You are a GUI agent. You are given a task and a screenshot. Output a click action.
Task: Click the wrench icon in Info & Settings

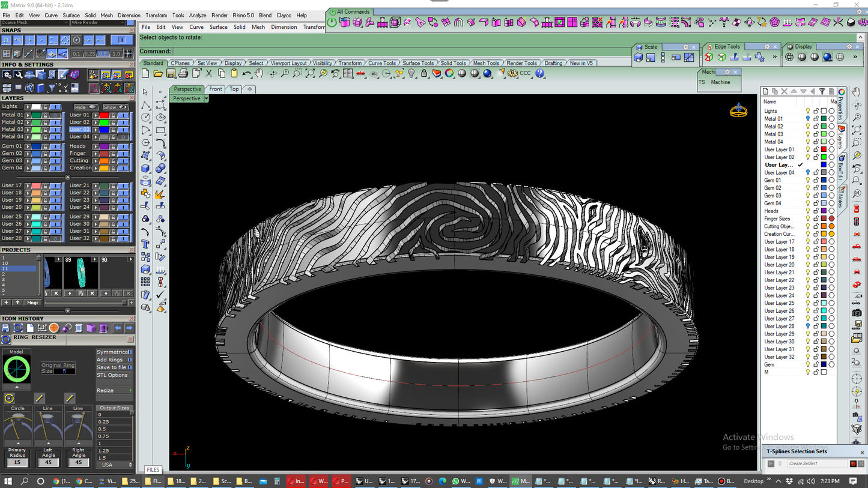click(19, 74)
